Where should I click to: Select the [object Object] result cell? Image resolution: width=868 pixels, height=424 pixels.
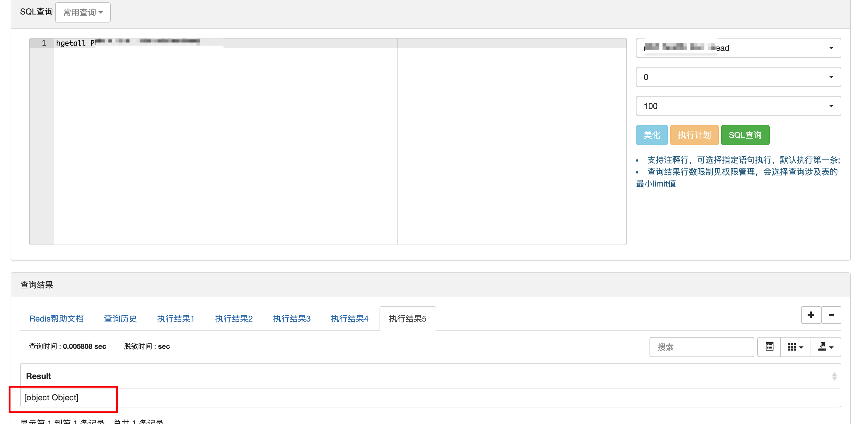pyautogui.click(x=431, y=398)
